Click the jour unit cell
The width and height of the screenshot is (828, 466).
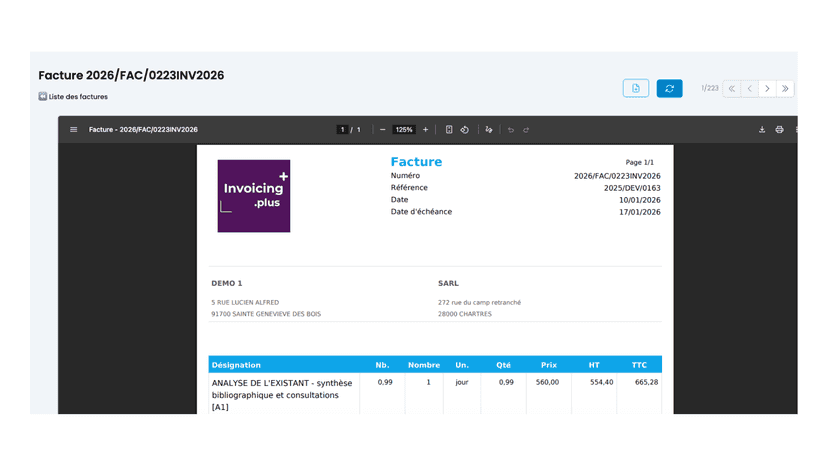[x=462, y=382]
